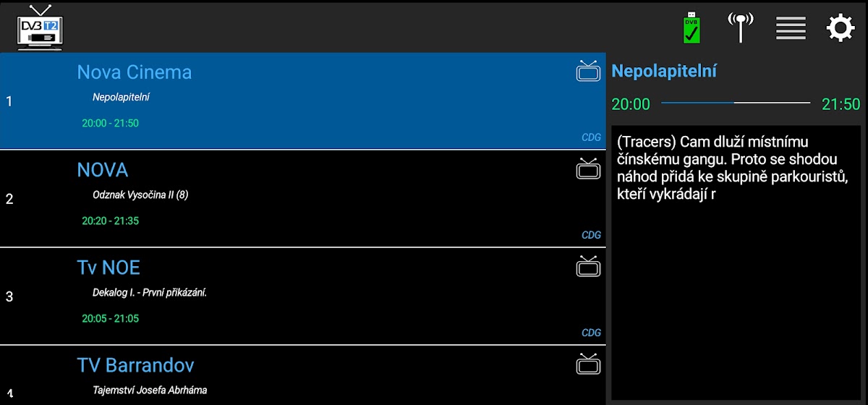
Task: Open settings via the gear icon
Action: [841, 28]
